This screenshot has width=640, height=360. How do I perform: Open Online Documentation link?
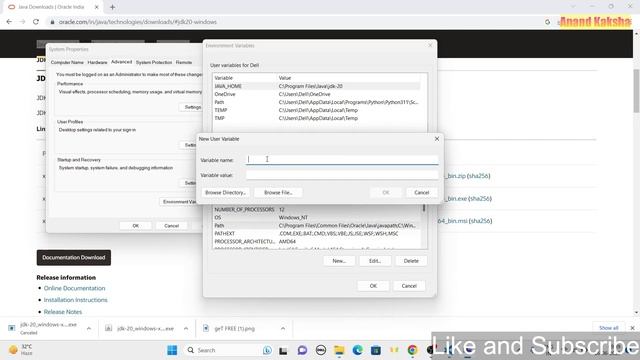point(74,288)
